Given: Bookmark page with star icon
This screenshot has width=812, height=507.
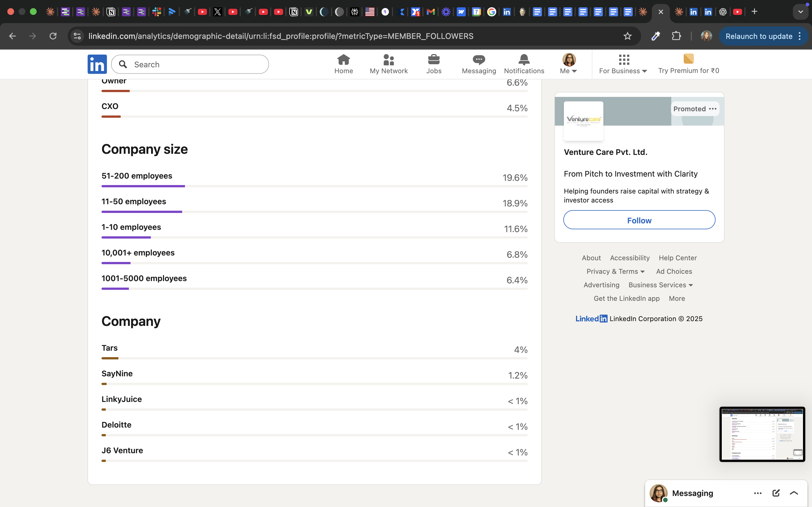Looking at the screenshot, I should point(627,36).
